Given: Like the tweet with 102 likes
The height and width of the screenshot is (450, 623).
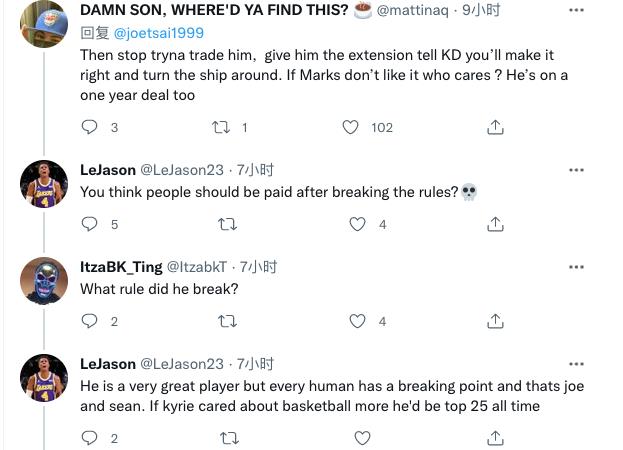Looking at the screenshot, I should (350, 127).
